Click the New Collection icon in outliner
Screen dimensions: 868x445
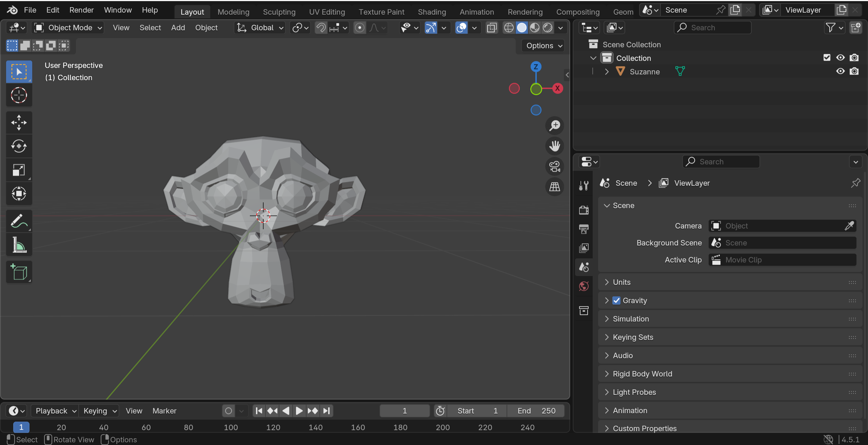coord(856,27)
